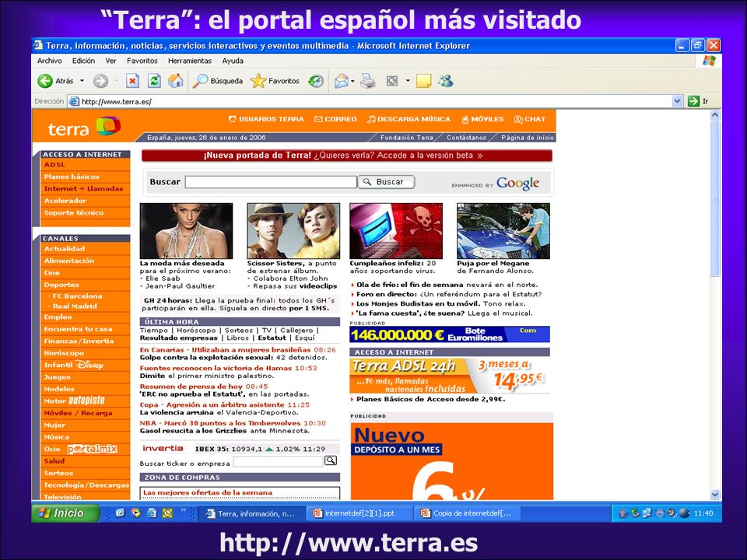The width and height of the screenshot is (747, 560).
Task: Open the Messenger people icon
Action: [446, 81]
